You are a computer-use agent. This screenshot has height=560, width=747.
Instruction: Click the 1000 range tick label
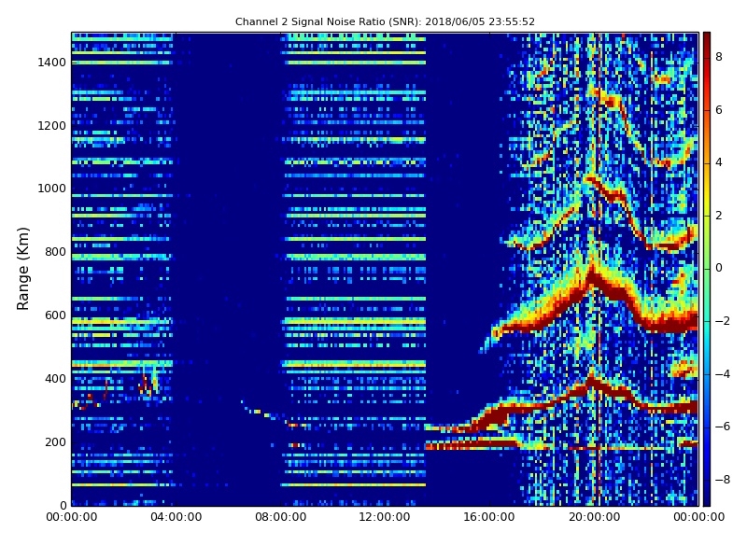tap(52, 189)
